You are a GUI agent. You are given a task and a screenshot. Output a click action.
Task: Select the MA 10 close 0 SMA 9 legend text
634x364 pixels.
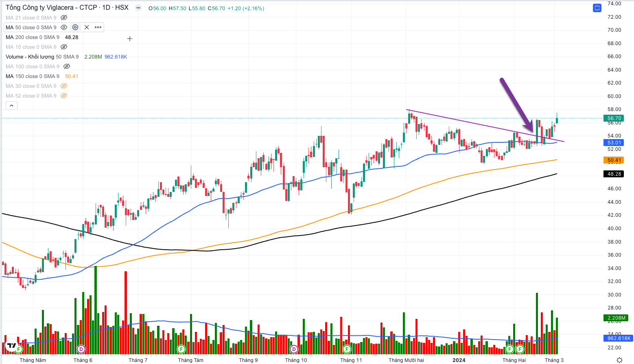31,47
